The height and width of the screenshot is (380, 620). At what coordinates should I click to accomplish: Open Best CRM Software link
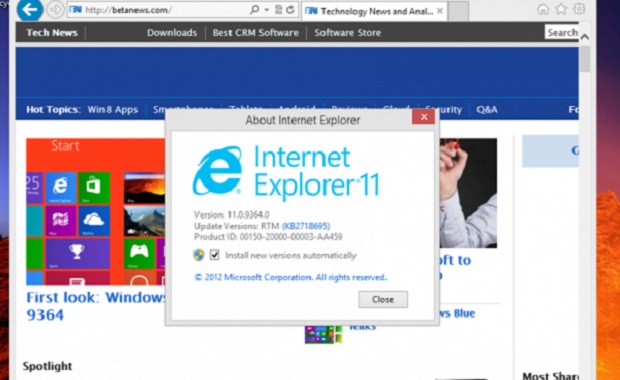pos(255,32)
